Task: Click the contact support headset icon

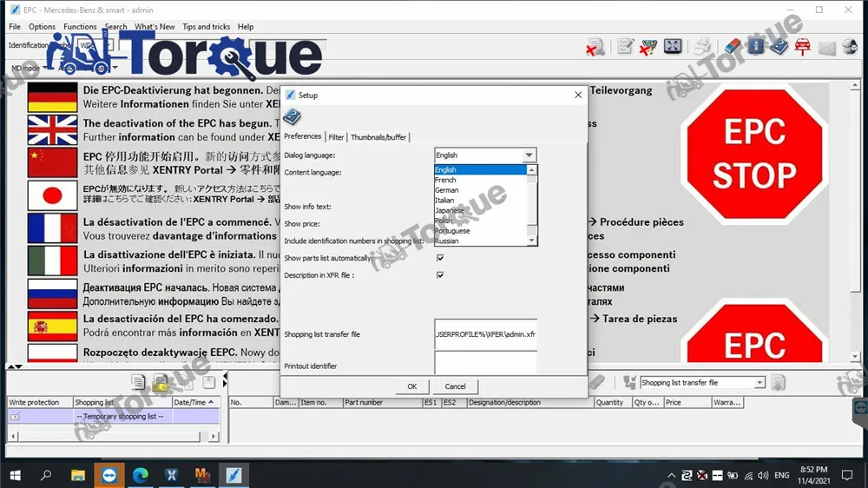Action: click(851, 47)
